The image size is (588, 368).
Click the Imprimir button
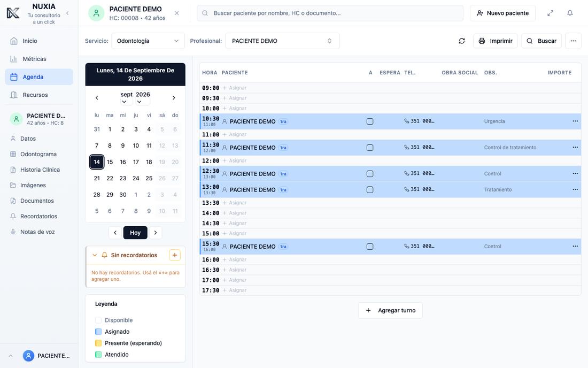click(496, 41)
